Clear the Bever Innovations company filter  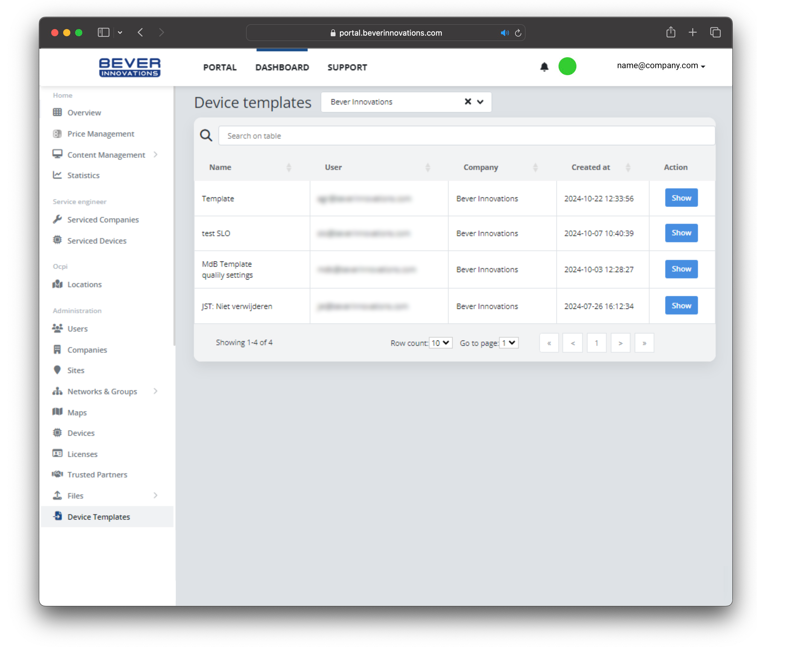click(x=468, y=102)
